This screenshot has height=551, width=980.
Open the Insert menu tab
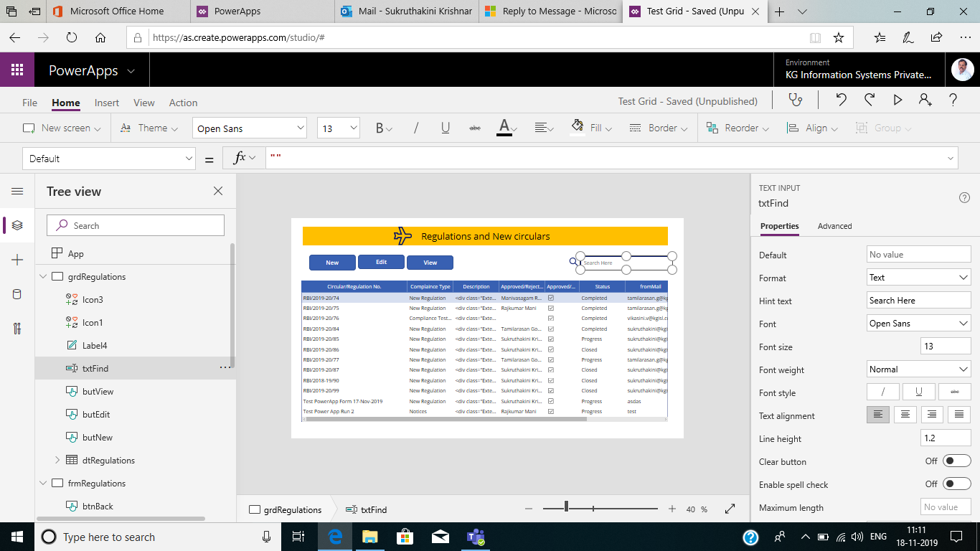[x=107, y=103]
